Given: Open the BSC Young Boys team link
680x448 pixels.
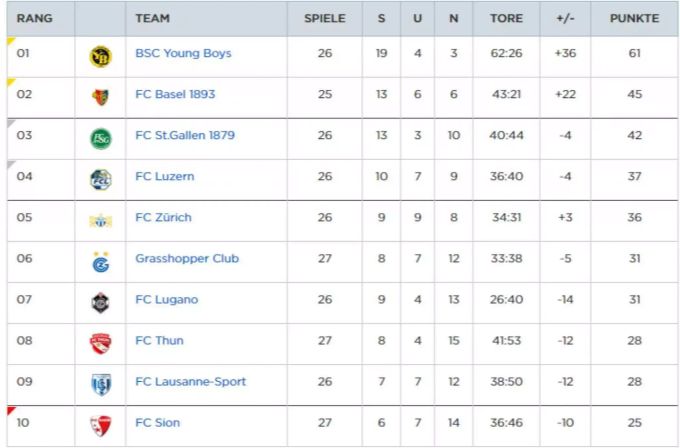Looking at the screenshot, I should tap(183, 53).
